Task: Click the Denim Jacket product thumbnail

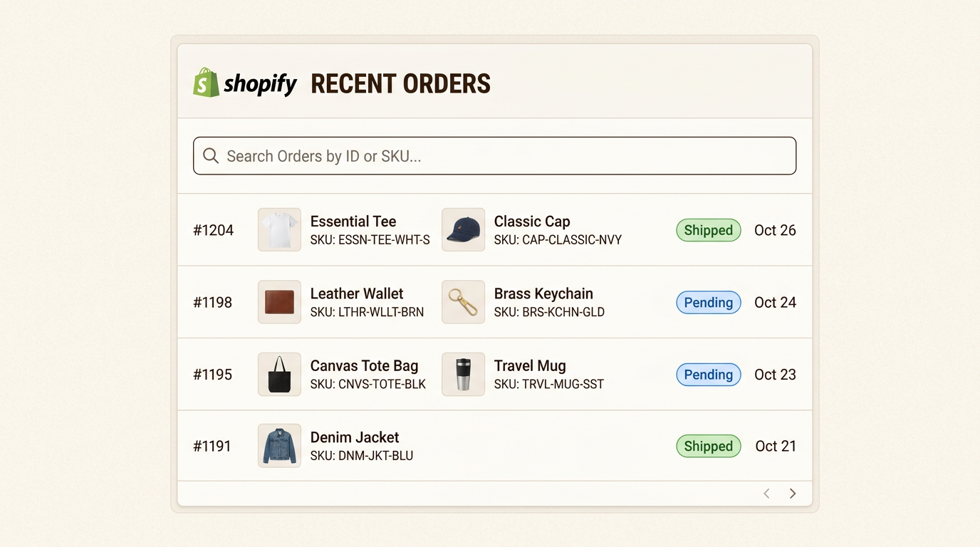Action: coord(279,446)
